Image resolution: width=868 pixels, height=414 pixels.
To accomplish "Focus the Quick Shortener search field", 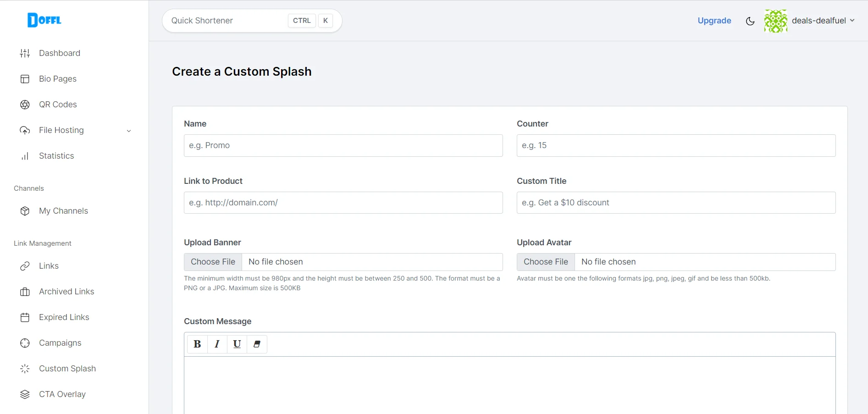I will [x=252, y=21].
